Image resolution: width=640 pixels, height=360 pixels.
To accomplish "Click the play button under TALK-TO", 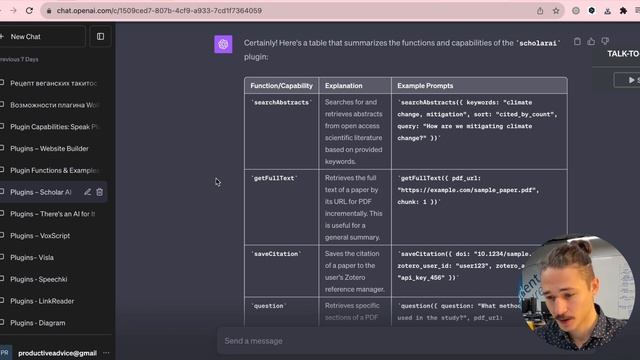I will pos(628,80).
